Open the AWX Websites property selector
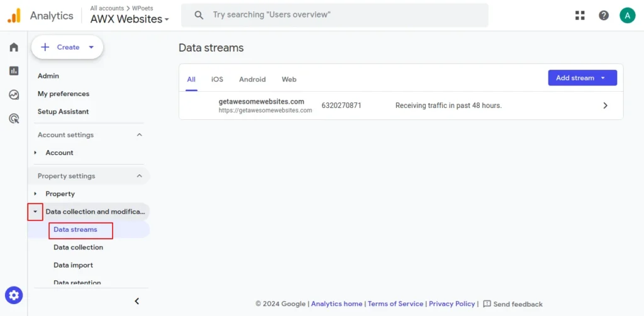The height and width of the screenshot is (316, 644). (x=130, y=19)
